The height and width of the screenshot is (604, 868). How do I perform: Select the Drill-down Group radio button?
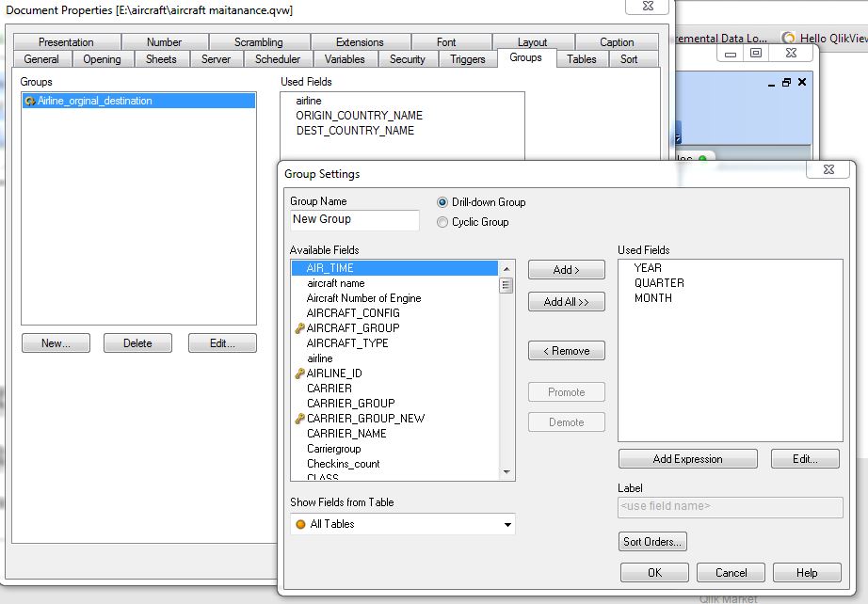pyautogui.click(x=442, y=202)
